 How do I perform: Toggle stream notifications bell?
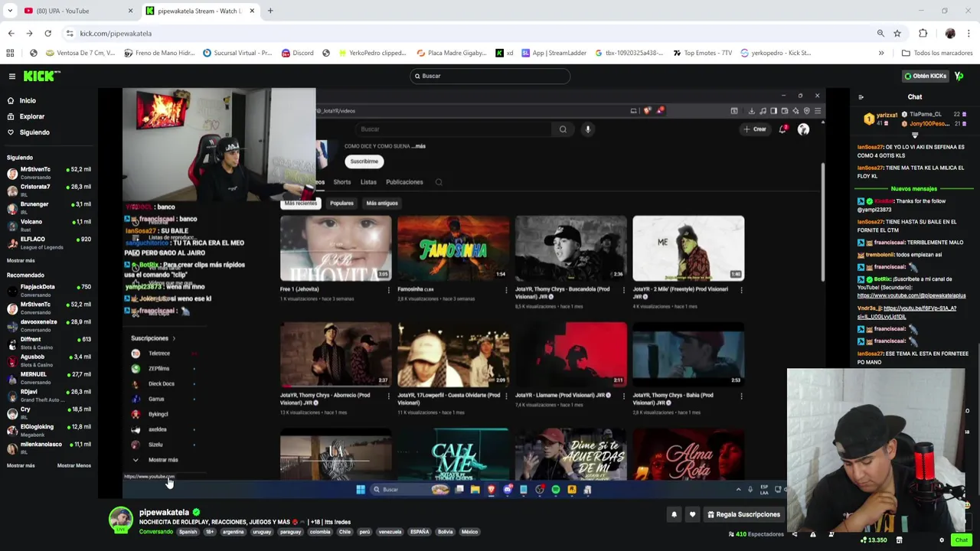(x=674, y=514)
